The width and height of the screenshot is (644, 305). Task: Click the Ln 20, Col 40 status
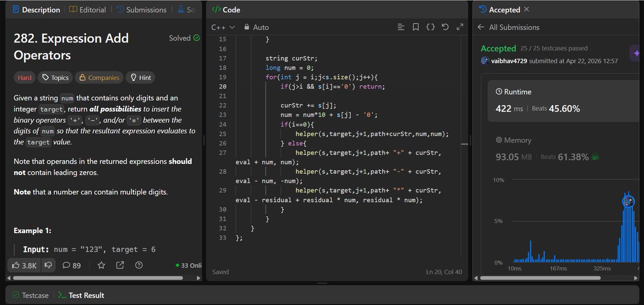click(x=443, y=272)
